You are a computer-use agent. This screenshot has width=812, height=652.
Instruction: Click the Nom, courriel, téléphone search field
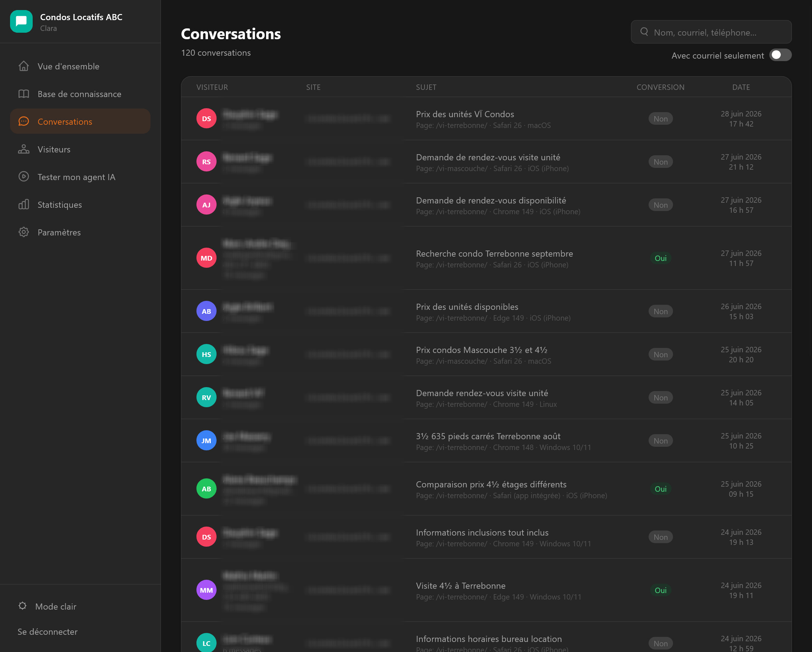pyautogui.click(x=711, y=32)
